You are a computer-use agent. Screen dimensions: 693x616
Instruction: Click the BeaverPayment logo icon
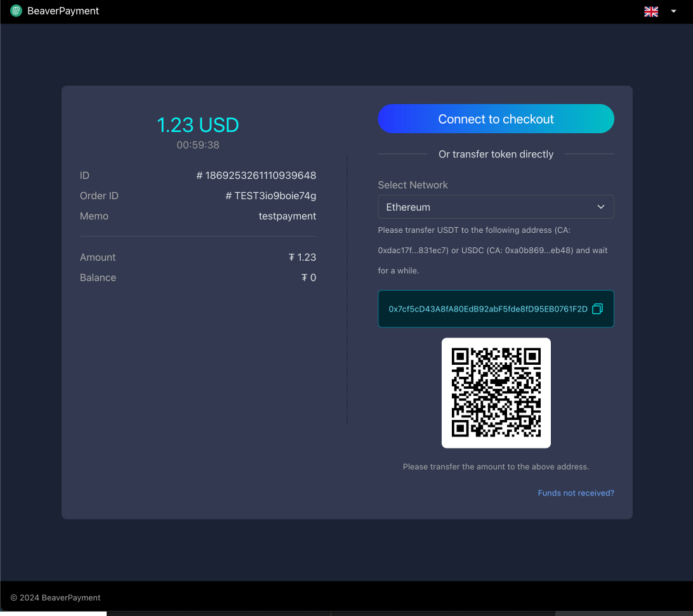pos(16,11)
